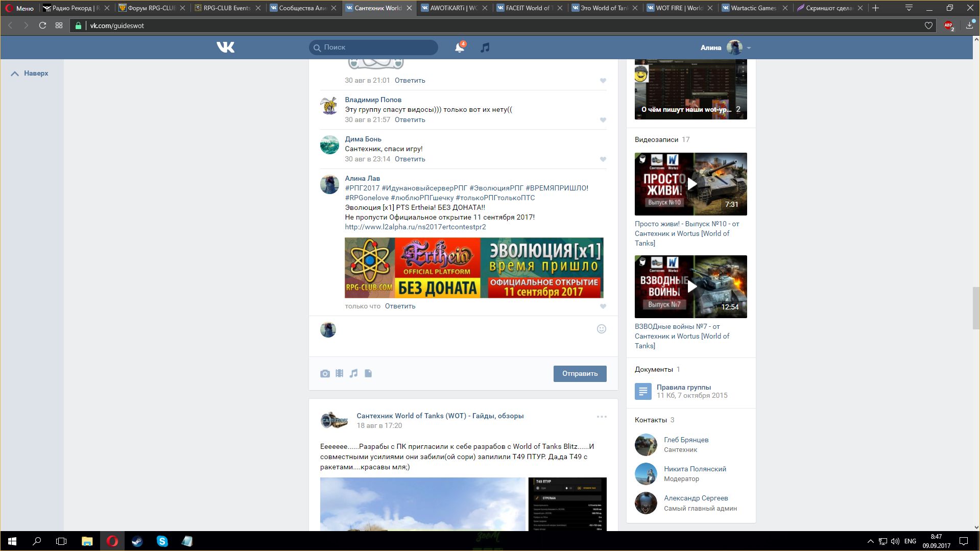The image size is (980, 551).
Task: Click the page vertical scrollbar thumb
Action: (x=976, y=308)
